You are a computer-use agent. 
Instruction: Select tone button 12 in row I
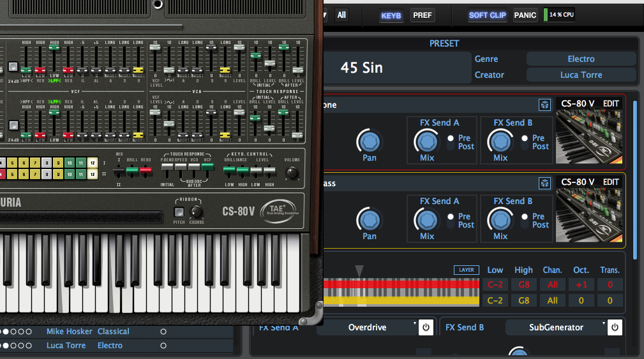93,163
